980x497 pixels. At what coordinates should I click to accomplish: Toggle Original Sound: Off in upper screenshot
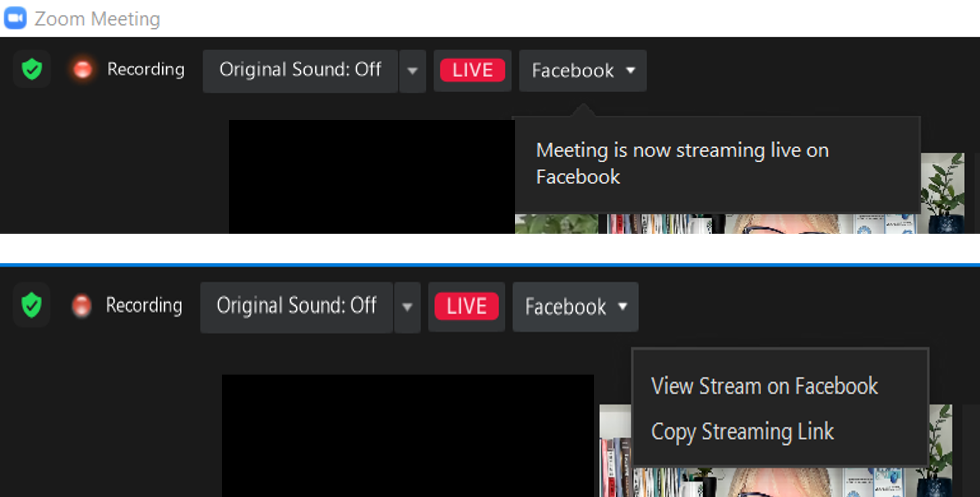click(300, 71)
